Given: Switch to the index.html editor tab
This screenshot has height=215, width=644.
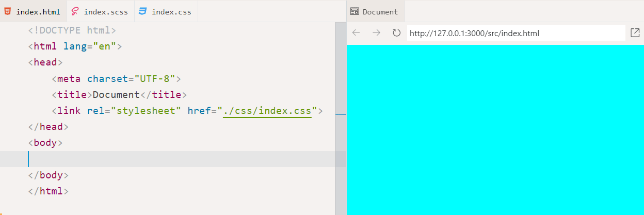Looking at the screenshot, I should click(x=33, y=11).
